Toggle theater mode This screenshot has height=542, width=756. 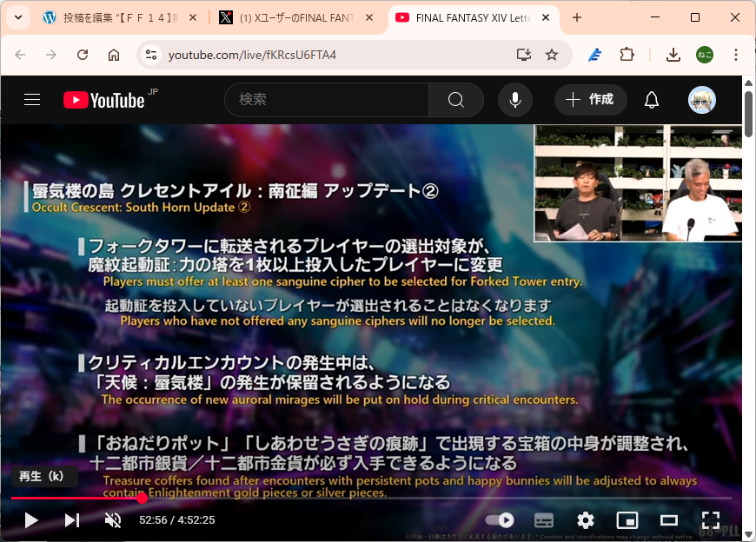[669, 520]
